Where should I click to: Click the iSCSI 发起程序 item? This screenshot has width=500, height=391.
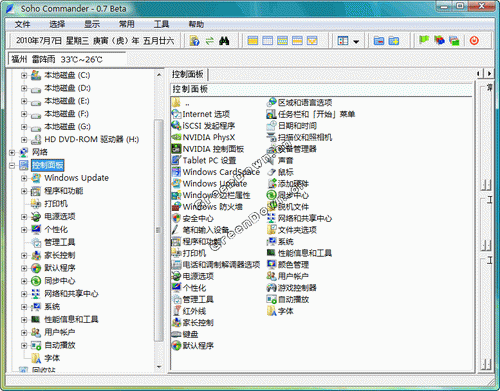click(x=203, y=126)
